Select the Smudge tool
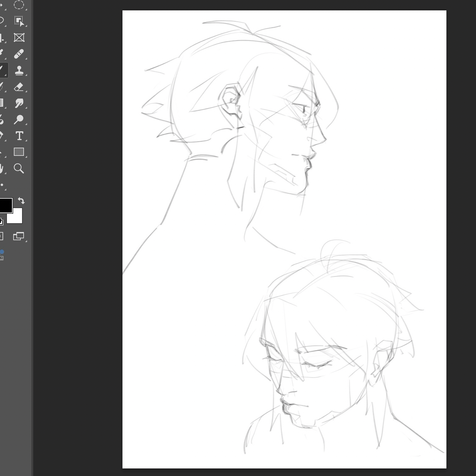This screenshot has width=476, height=476. click(19, 103)
